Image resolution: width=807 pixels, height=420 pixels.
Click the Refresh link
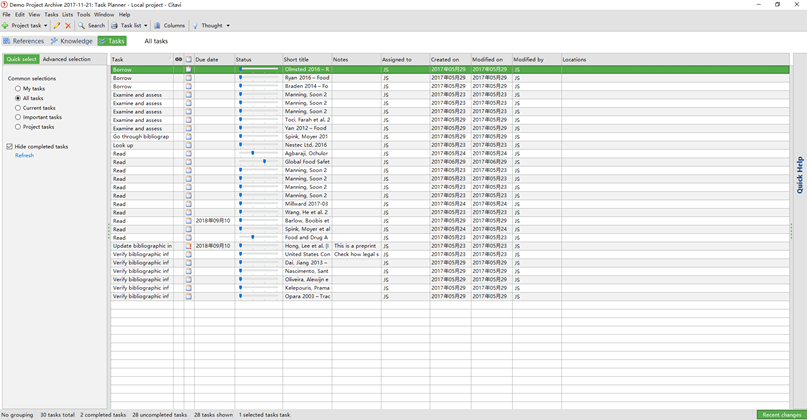(24, 155)
